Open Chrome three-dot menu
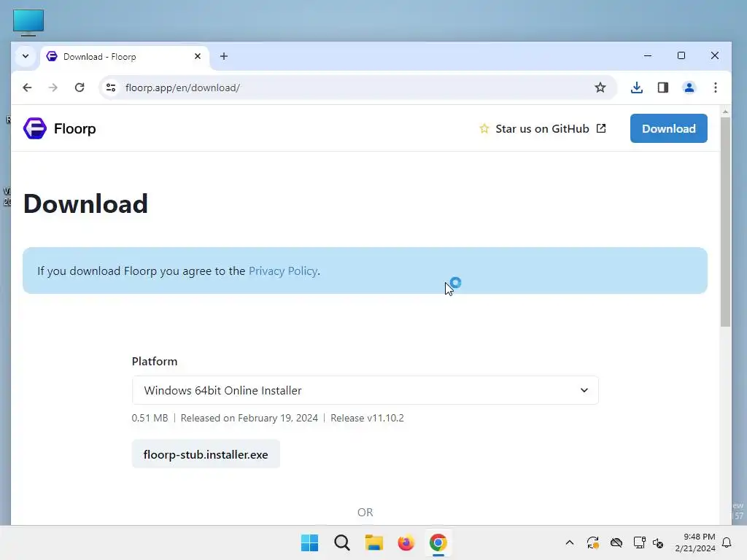Viewport: 747px width, 560px height. pyautogui.click(x=715, y=87)
